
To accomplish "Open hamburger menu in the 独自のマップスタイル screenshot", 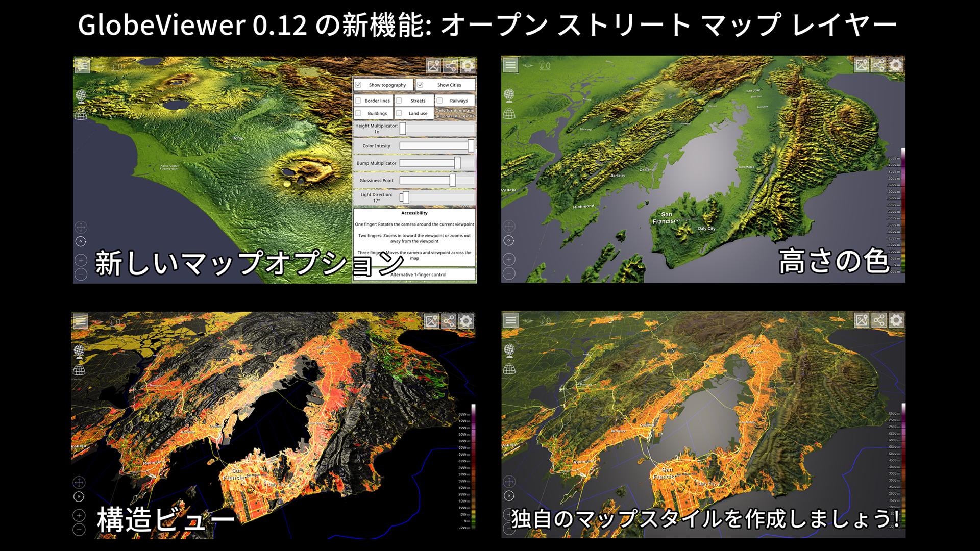I will 510,320.
